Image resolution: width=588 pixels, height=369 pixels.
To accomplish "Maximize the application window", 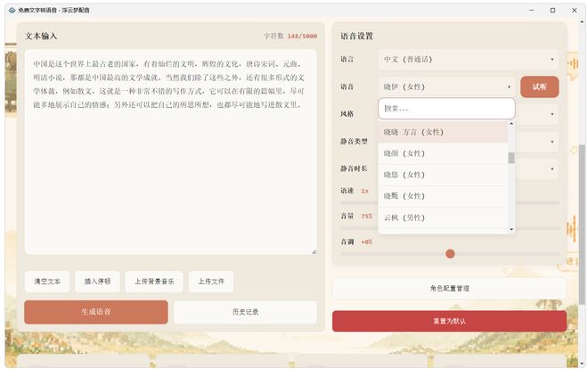I will click(552, 10).
